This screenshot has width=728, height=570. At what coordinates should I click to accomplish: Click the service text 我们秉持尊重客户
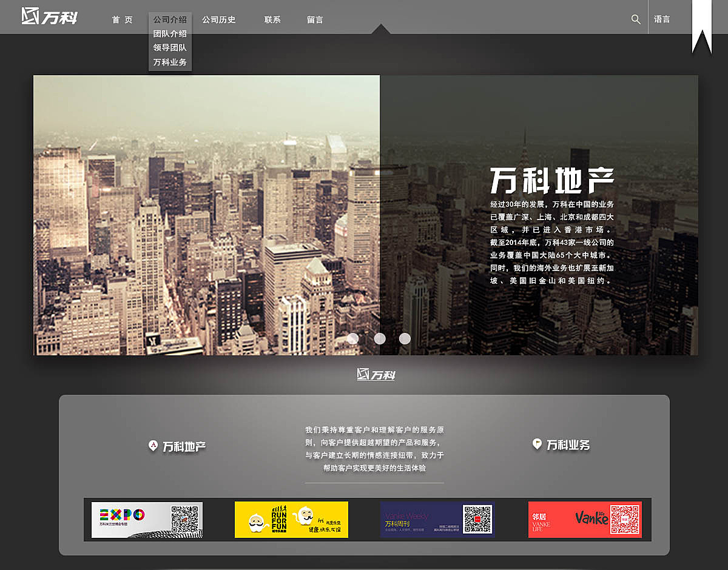374,449
